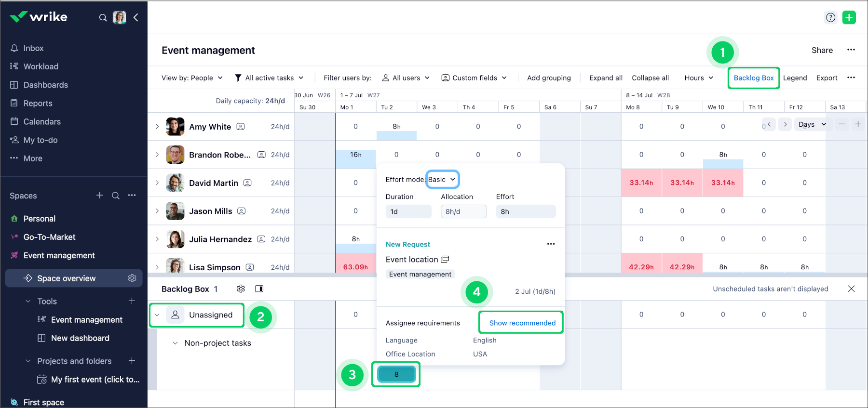Add a new space with the plus icon
The height and width of the screenshot is (408, 868).
click(99, 195)
